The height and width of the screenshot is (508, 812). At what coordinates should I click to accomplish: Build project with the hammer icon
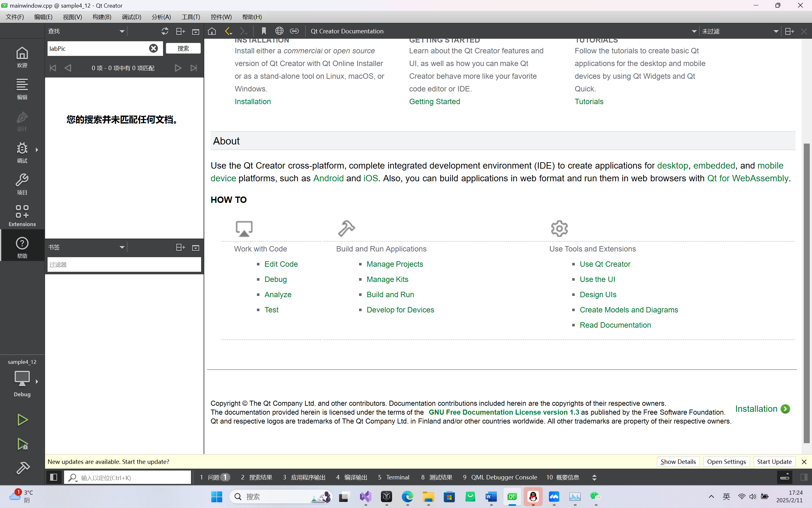(22, 468)
